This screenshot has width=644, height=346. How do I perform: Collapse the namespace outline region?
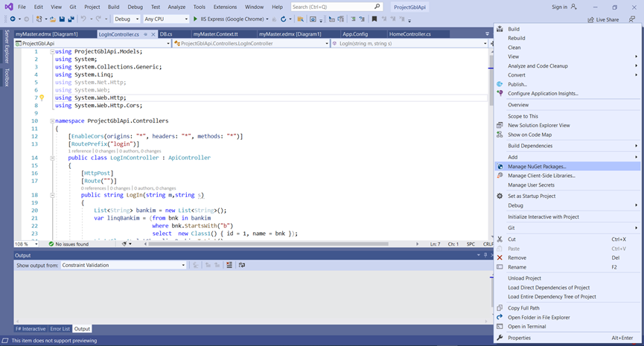click(51, 121)
